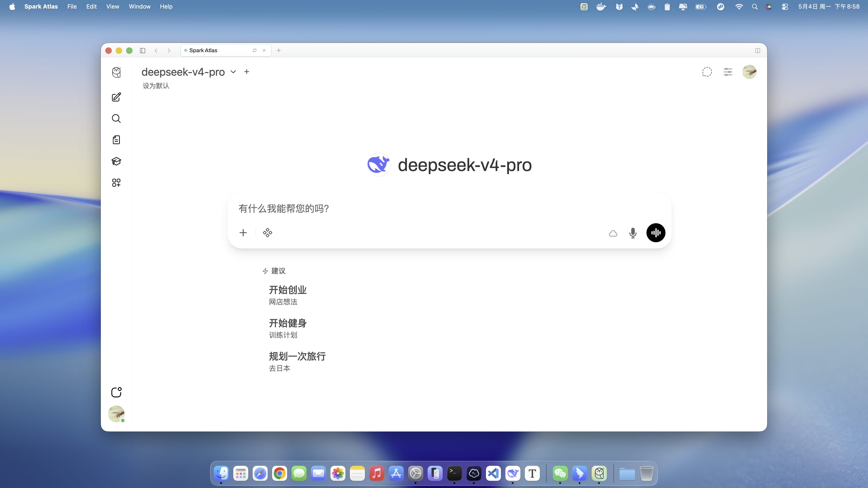Open the View menu
868x488 pixels.
pyautogui.click(x=113, y=6)
